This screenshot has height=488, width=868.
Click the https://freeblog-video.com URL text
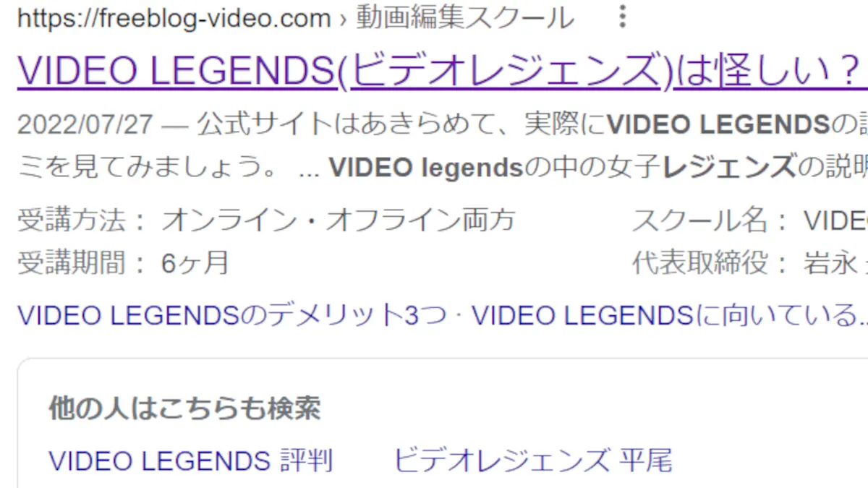point(174,17)
